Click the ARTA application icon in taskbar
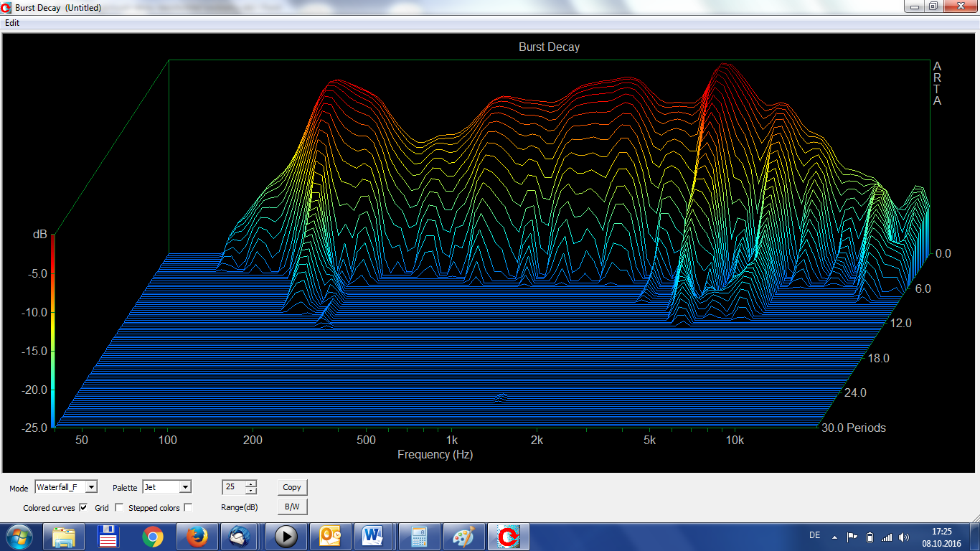This screenshot has width=980, height=551. pos(508,537)
